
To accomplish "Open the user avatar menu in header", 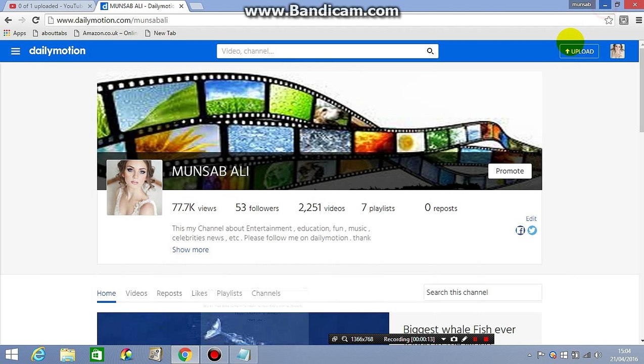I will 617,51.
